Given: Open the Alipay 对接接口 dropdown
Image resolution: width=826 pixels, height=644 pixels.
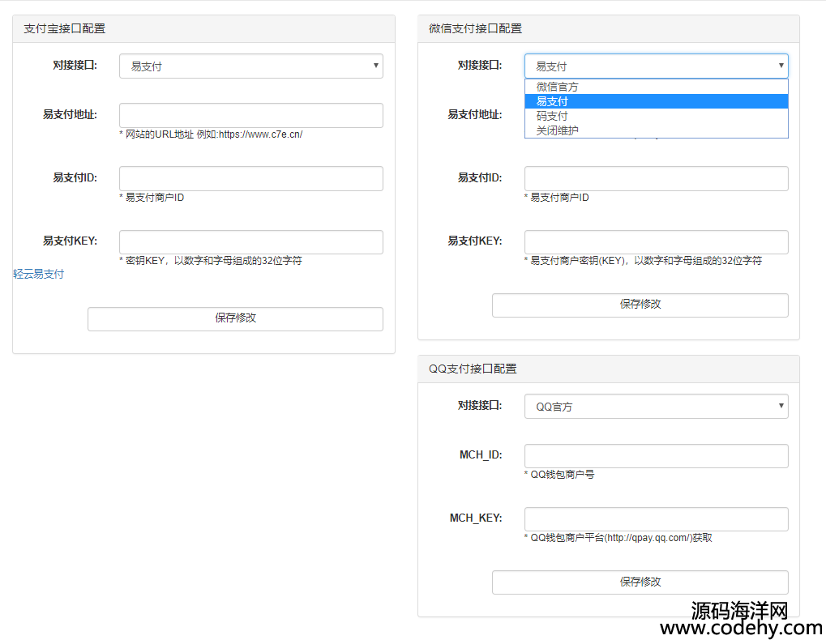Looking at the screenshot, I should pyautogui.click(x=250, y=66).
